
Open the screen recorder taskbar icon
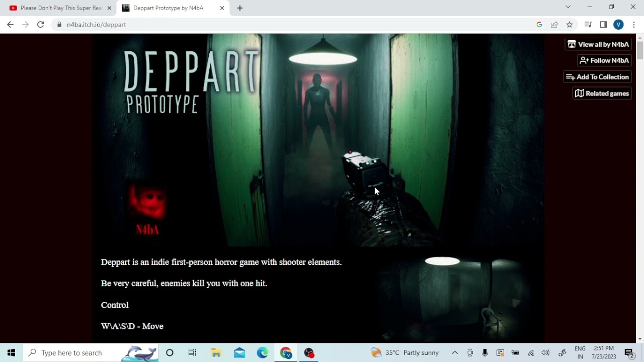pyautogui.click(x=309, y=352)
